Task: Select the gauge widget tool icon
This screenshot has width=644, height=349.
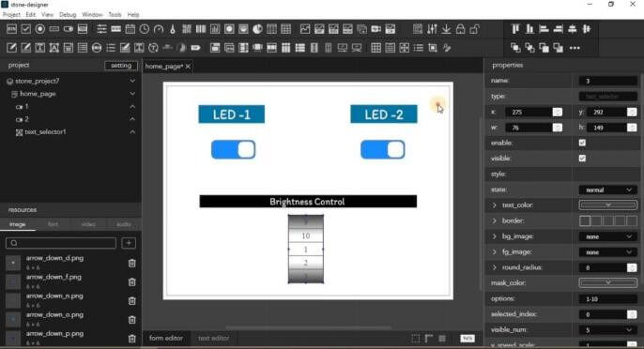Action: 159,29
